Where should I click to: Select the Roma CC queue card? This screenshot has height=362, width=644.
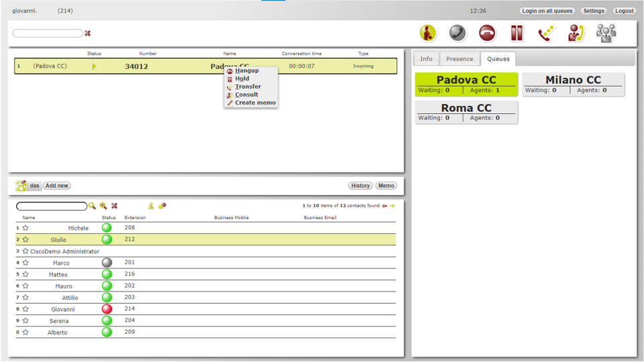[x=466, y=112]
